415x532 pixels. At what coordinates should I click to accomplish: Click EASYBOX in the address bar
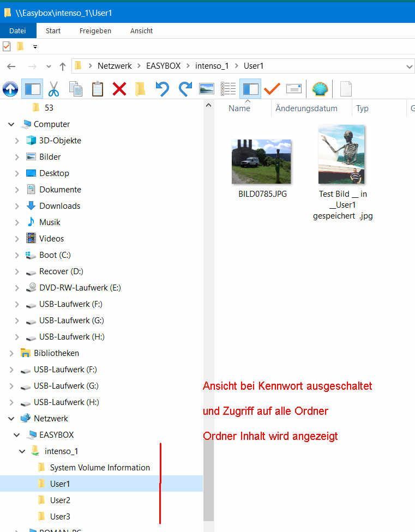pyautogui.click(x=164, y=66)
